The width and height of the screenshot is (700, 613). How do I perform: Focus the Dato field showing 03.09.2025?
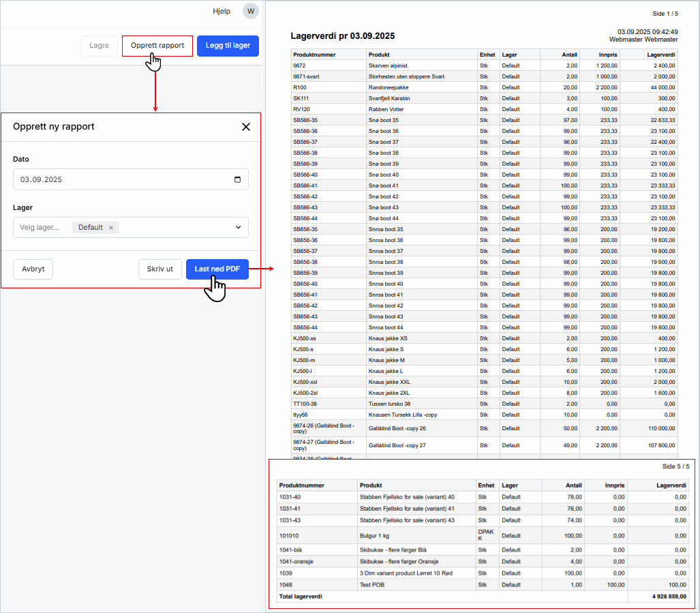click(123, 180)
